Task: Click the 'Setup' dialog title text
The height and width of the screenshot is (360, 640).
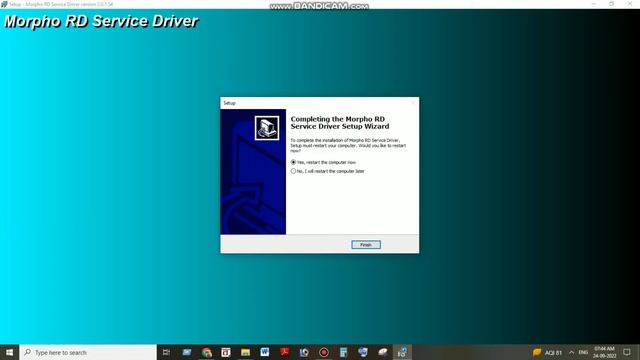Action: pos(229,103)
